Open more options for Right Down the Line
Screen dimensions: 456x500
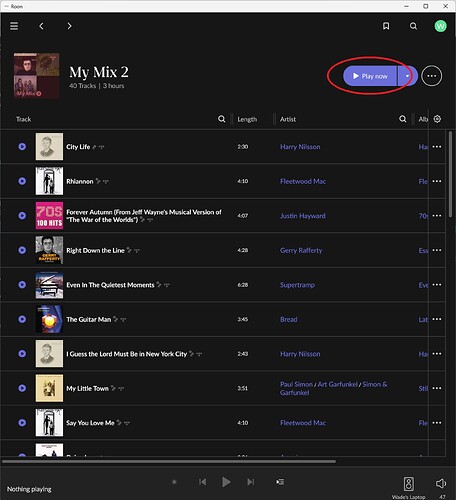pyautogui.click(x=437, y=250)
